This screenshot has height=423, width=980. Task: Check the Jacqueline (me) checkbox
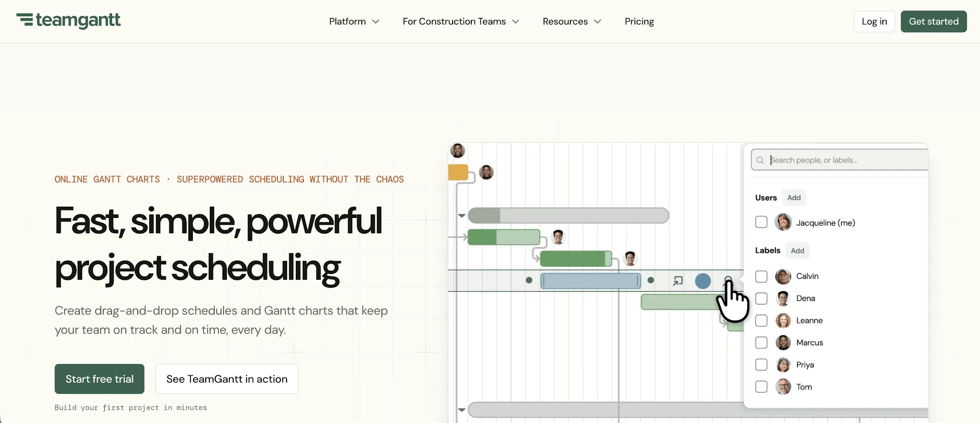761,222
